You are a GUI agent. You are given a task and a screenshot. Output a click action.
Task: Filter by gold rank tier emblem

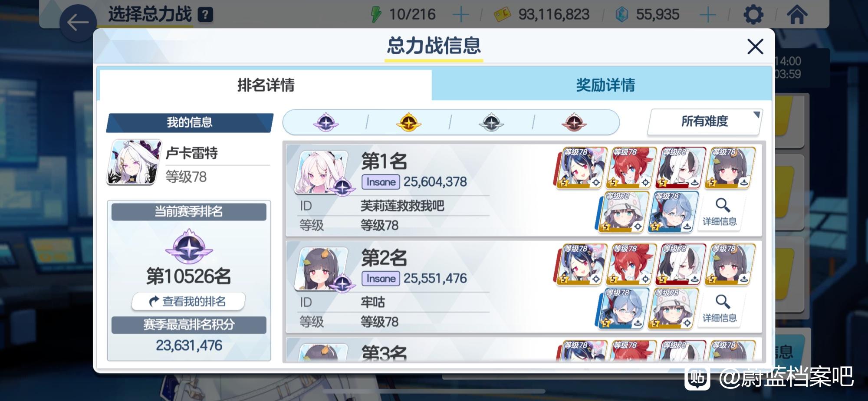coord(408,122)
